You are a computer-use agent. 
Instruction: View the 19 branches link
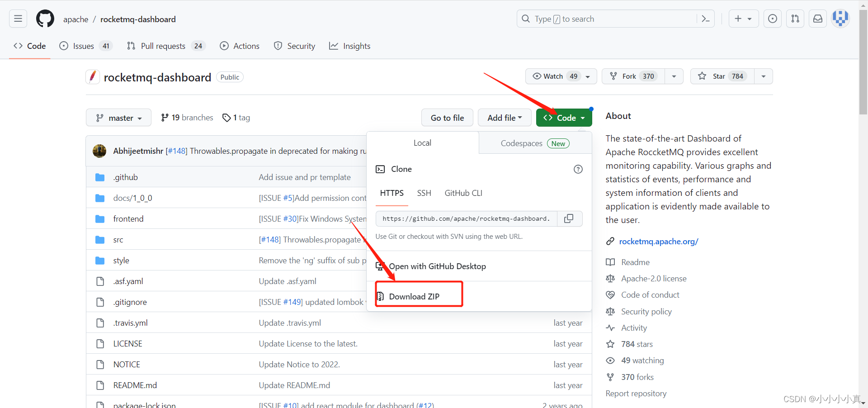pos(187,118)
